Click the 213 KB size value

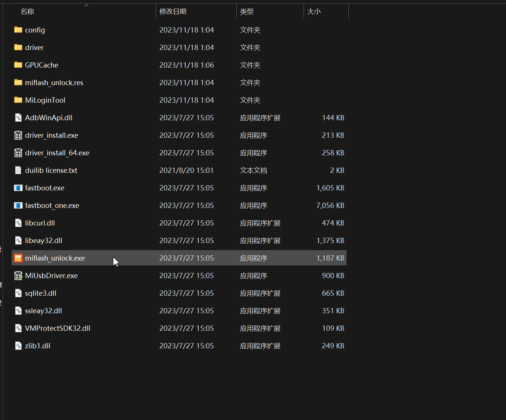click(333, 135)
